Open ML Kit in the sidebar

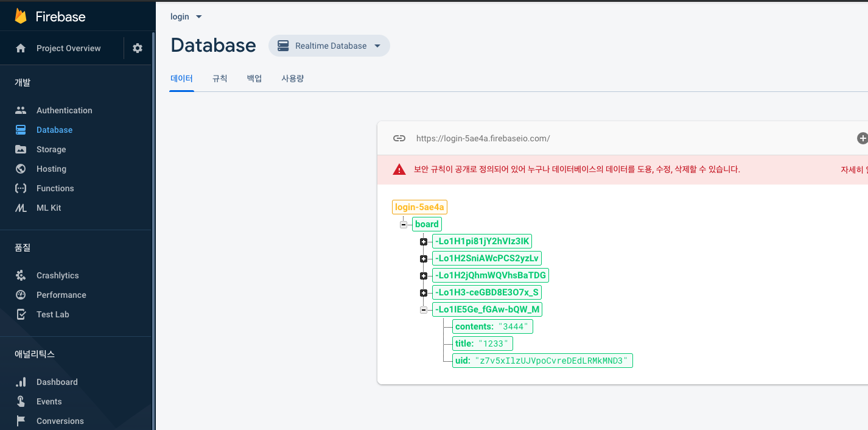tap(49, 208)
